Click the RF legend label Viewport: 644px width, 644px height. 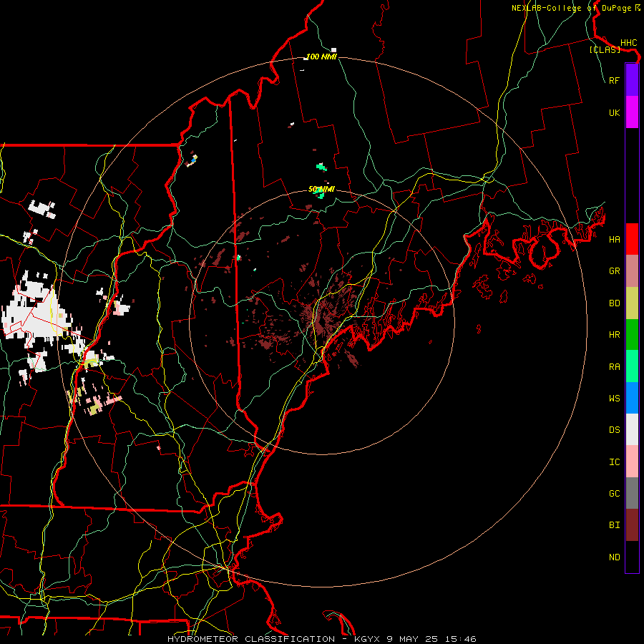614,80
